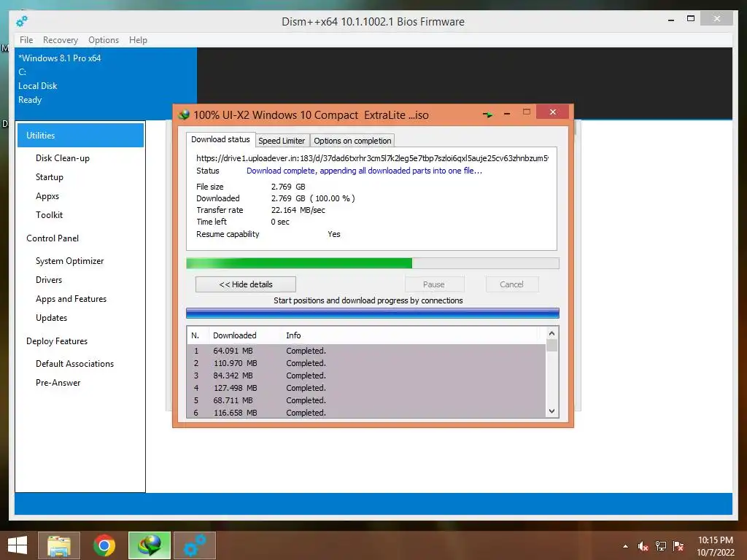This screenshot has height=560, width=747.
Task: Click the Info column header
Action: (293, 335)
